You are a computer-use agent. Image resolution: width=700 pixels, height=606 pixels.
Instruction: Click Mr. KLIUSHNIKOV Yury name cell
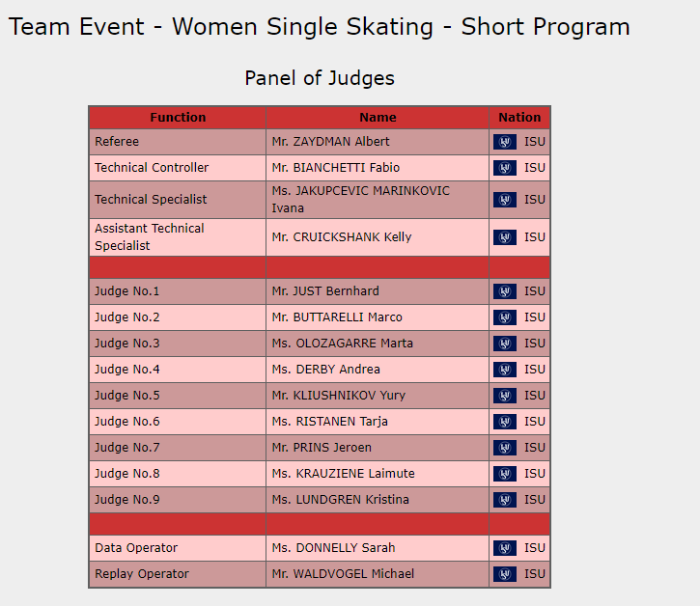[x=338, y=396]
